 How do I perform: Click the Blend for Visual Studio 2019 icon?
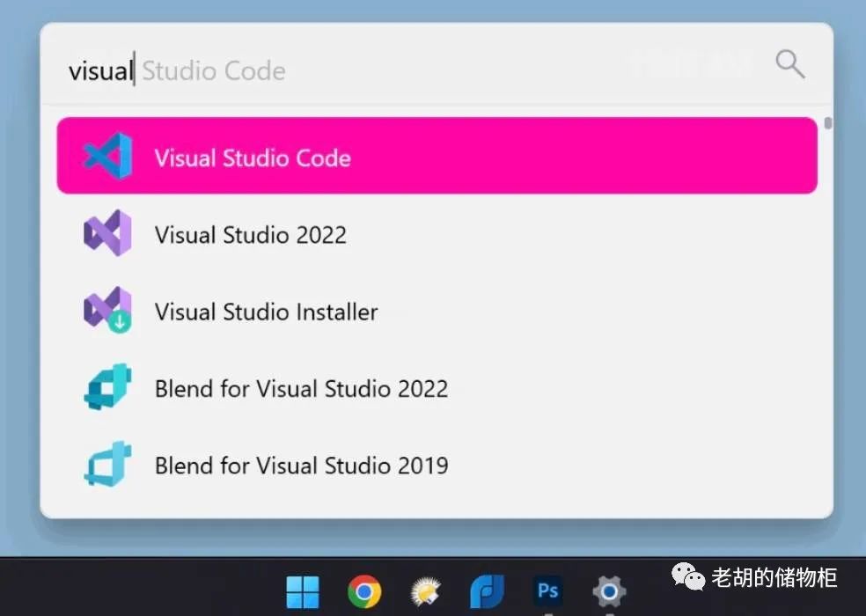pyautogui.click(x=107, y=464)
